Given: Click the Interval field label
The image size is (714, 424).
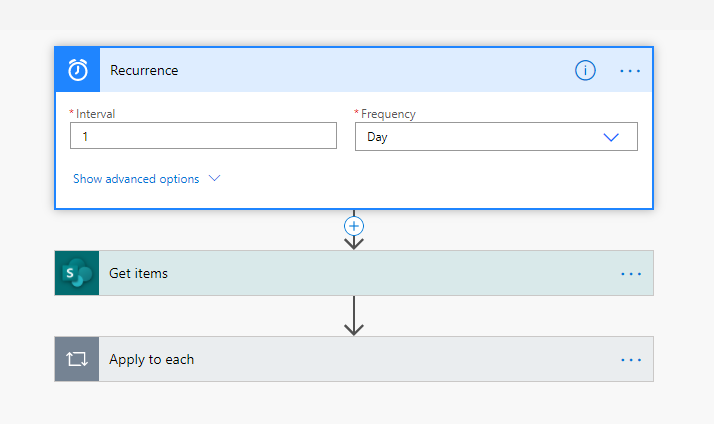Looking at the screenshot, I should 95,114.
